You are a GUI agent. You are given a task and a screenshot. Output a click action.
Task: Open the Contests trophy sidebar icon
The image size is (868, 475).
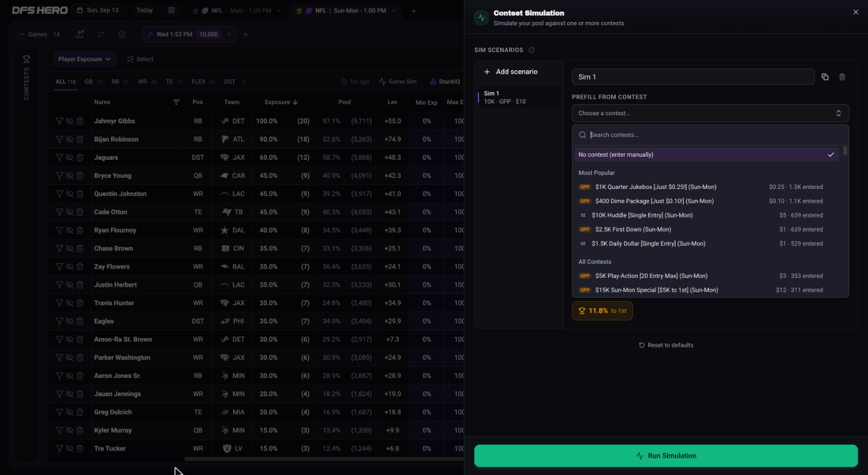(x=26, y=59)
